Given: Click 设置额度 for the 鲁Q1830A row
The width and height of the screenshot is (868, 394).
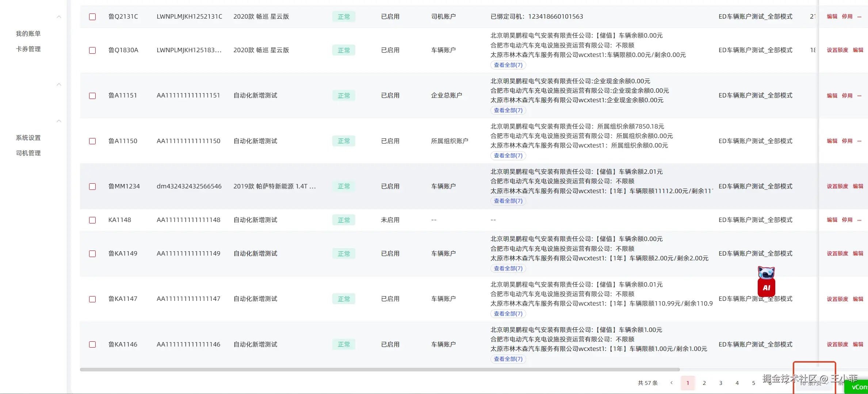Looking at the screenshot, I should point(837,50).
